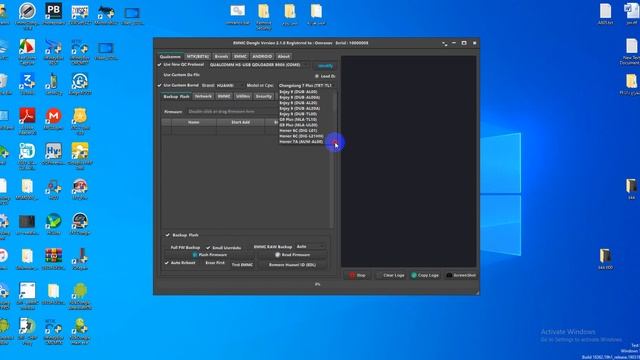Choose Enjoy 9 (DUB-AL00) from the model list

298,92
